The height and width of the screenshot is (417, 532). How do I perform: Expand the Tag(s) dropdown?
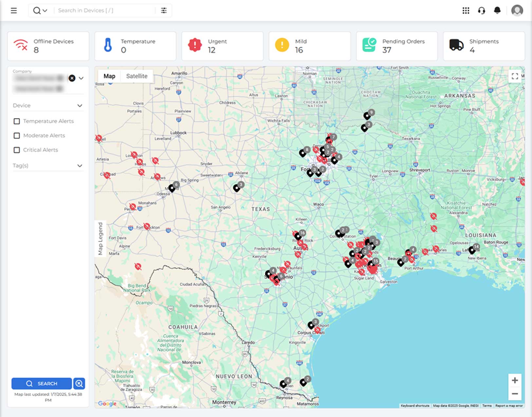[48, 166]
